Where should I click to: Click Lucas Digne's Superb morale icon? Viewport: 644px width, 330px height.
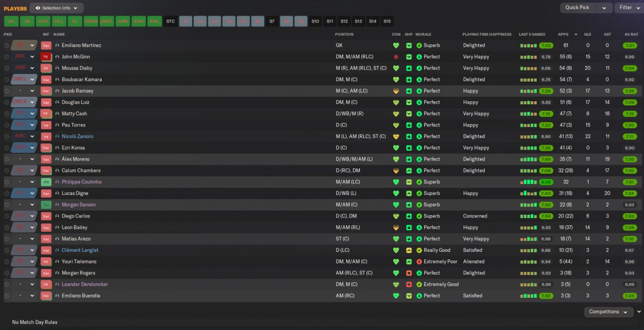419,193
